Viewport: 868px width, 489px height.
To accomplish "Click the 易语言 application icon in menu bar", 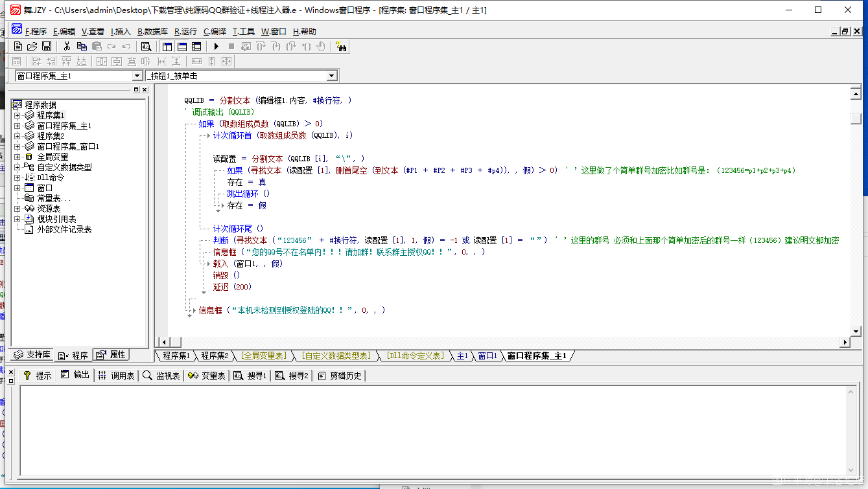I will (x=17, y=30).
